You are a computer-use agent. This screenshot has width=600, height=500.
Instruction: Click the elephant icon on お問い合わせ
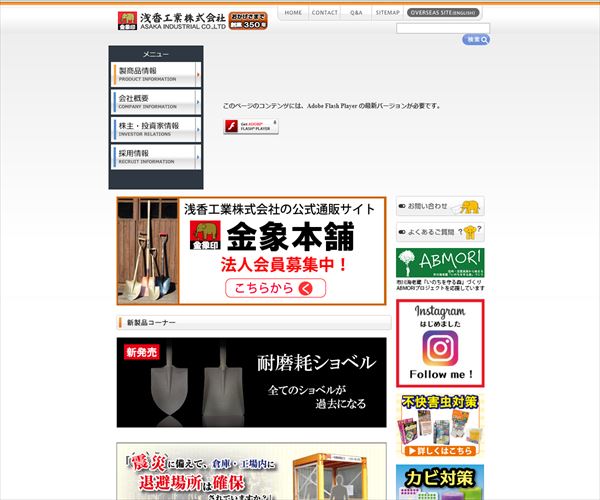pyautogui.click(x=470, y=207)
